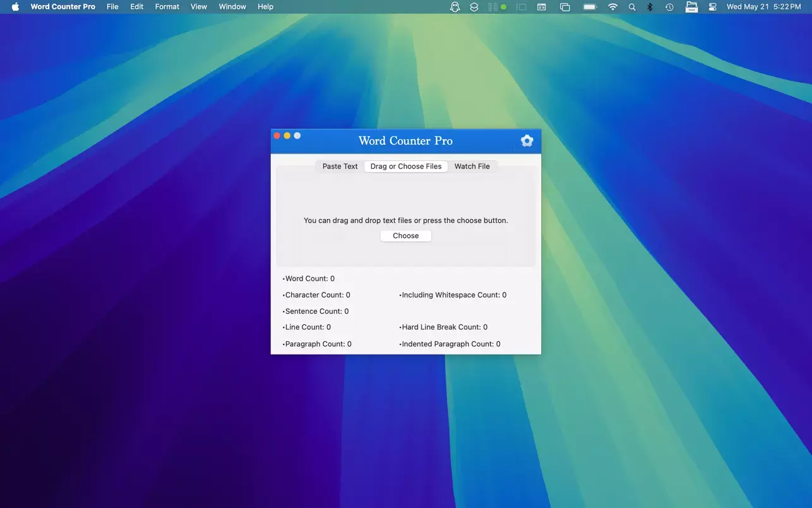The width and height of the screenshot is (812, 508).
Task: Click the View menu
Action: (x=199, y=7)
